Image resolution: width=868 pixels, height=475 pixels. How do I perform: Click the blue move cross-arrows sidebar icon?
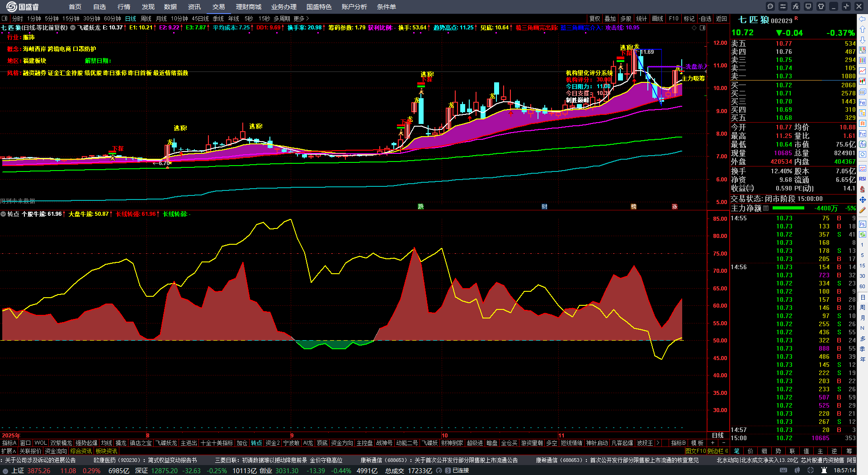click(x=863, y=199)
